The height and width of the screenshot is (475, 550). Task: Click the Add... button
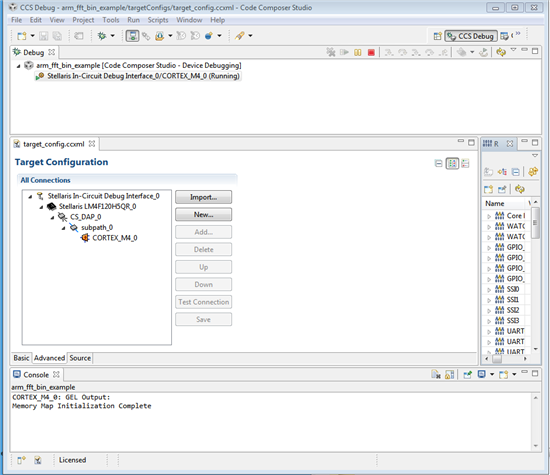pos(203,232)
